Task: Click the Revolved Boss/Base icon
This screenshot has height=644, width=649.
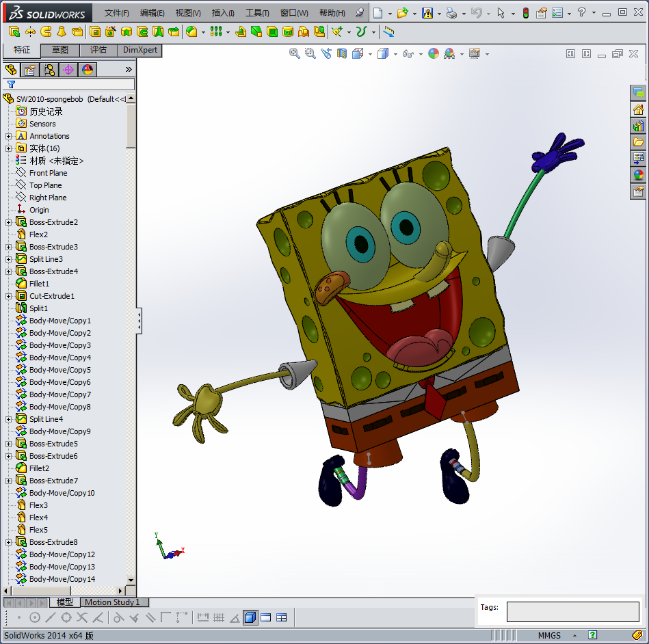Action: (x=30, y=31)
